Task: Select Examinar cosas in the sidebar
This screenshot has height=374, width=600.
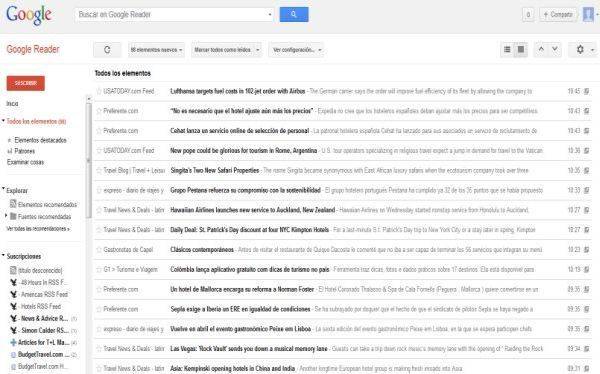Action: click(25, 162)
